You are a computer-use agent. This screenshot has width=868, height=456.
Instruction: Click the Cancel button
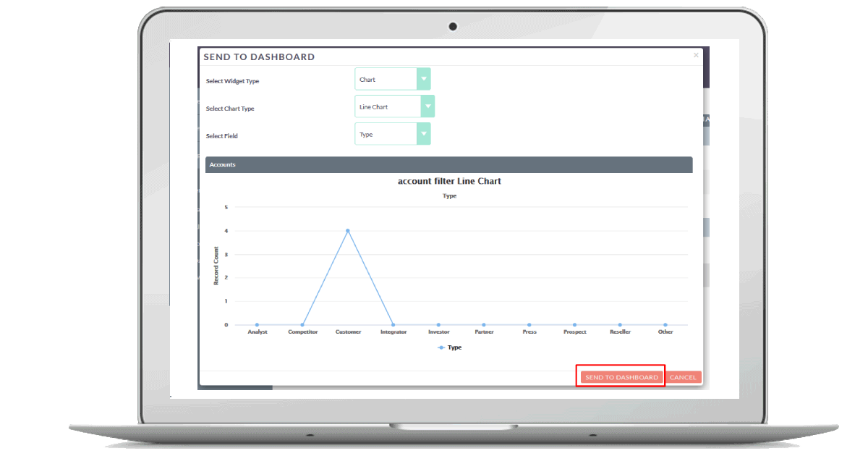pyautogui.click(x=683, y=377)
